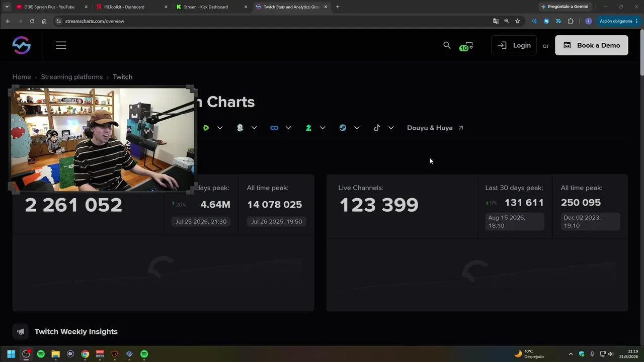Close the Kick Dashboard tab
Image resolution: width=644 pixels, height=362 pixels.
[246, 7]
